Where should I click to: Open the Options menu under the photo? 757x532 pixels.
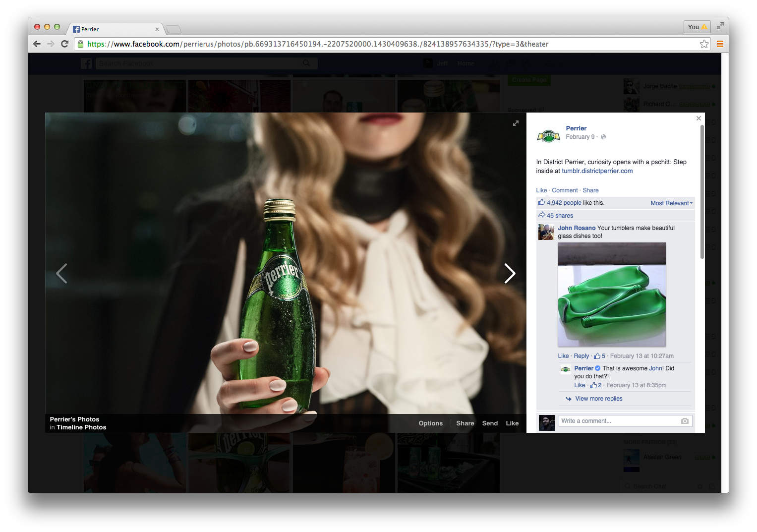(x=430, y=423)
